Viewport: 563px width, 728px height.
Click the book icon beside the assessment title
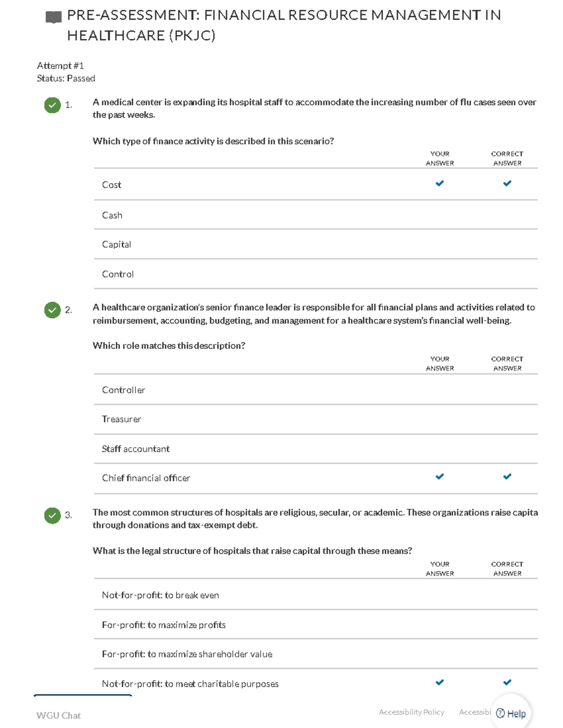(x=53, y=17)
